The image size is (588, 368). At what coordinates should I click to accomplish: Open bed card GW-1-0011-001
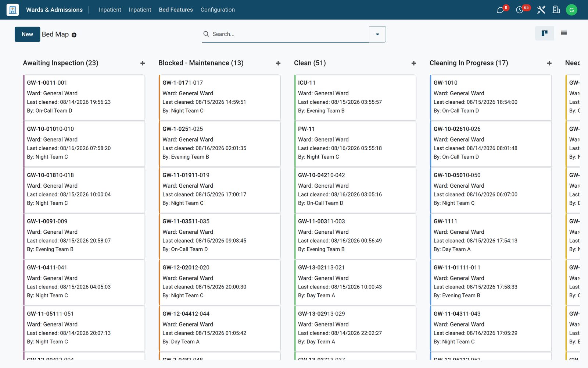84,98
